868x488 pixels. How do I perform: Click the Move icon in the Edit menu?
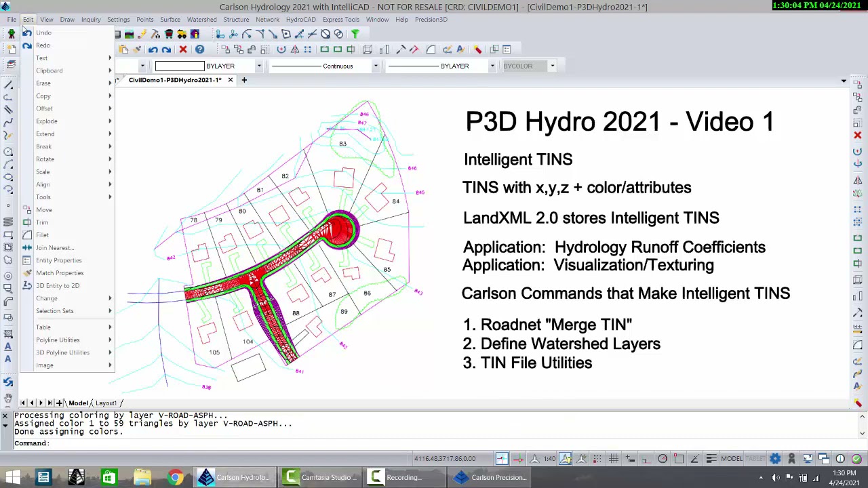coord(27,210)
